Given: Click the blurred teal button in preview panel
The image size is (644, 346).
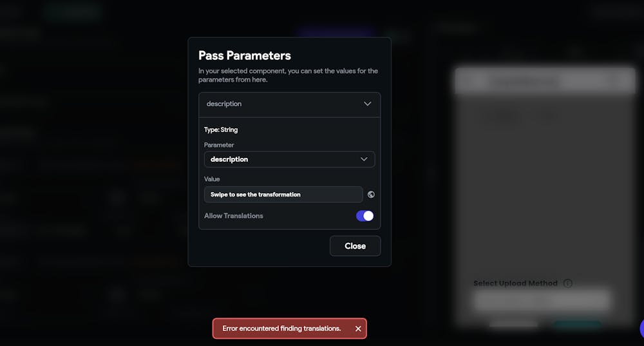Looking at the screenshot, I should click(x=577, y=325).
